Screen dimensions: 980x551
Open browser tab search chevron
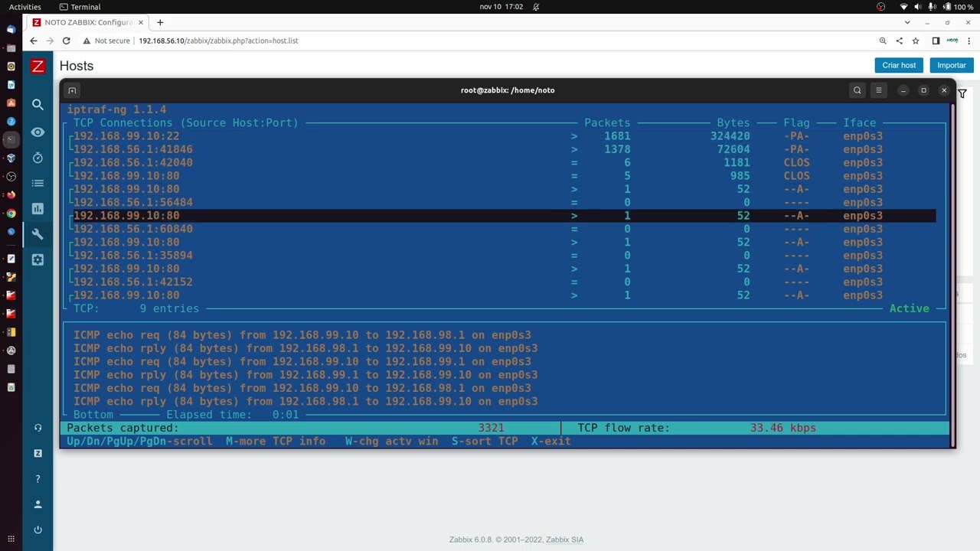[908, 22]
